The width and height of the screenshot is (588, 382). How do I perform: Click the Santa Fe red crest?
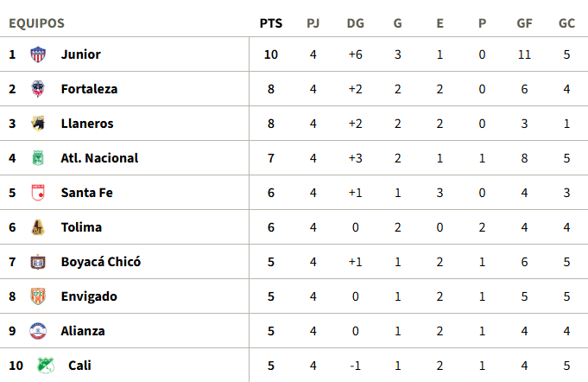click(38, 193)
